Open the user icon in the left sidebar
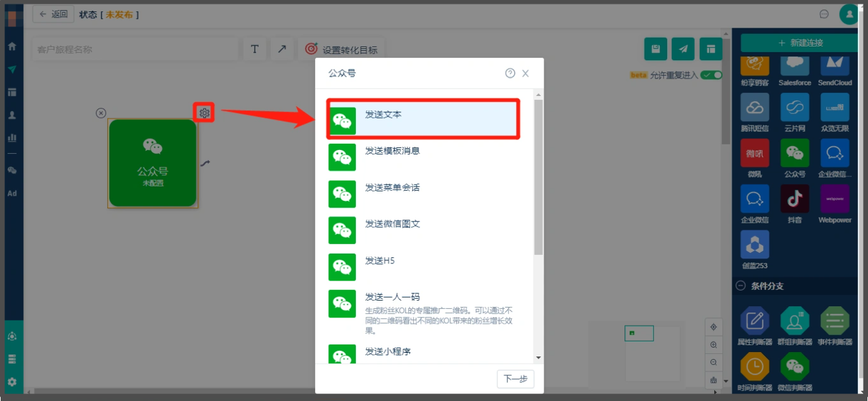Image resolution: width=868 pixels, height=401 pixels. tap(12, 115)
